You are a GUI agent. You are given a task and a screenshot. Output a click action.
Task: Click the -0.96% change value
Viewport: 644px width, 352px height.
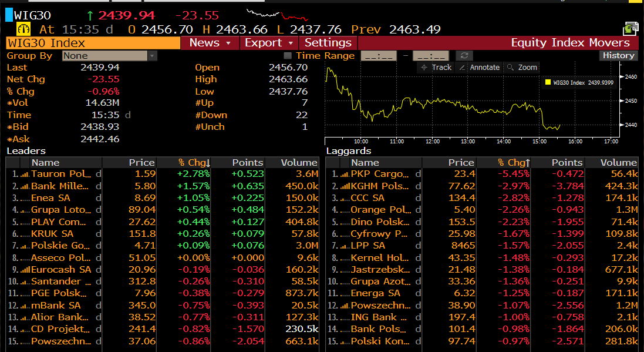103,91
